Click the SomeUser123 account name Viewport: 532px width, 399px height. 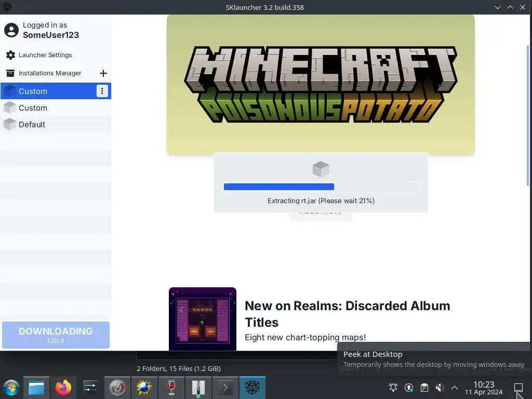coord(51,35)
